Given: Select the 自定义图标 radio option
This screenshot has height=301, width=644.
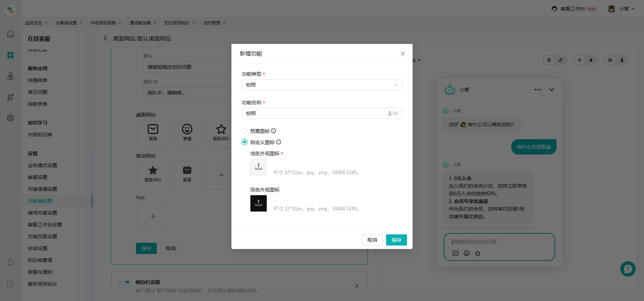Looking at the screenshot, I should pos(245,142).
